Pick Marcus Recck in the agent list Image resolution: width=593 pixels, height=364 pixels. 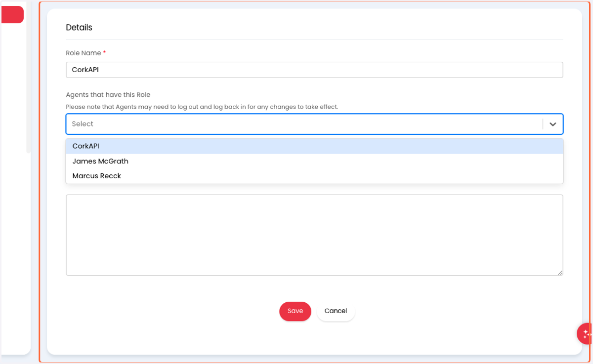click(x=314, y=176)
